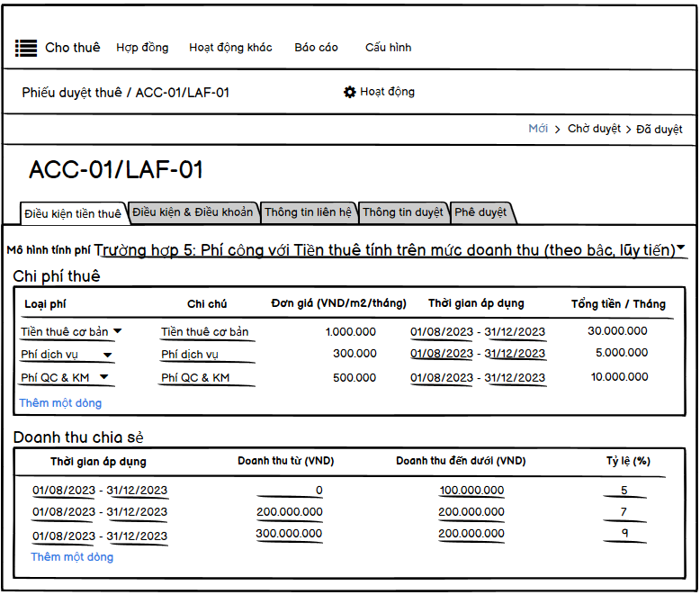Click the Tỷ lệ (%) column header

click(628, 461)
